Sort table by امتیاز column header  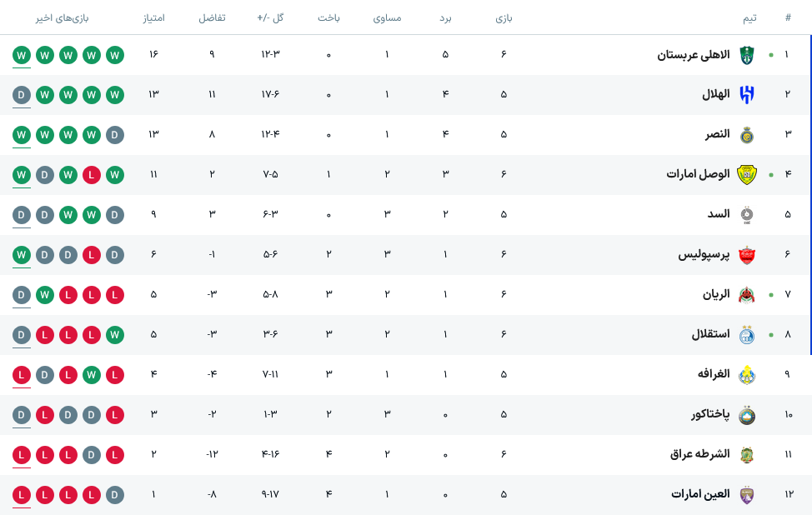tap(153, 17)
